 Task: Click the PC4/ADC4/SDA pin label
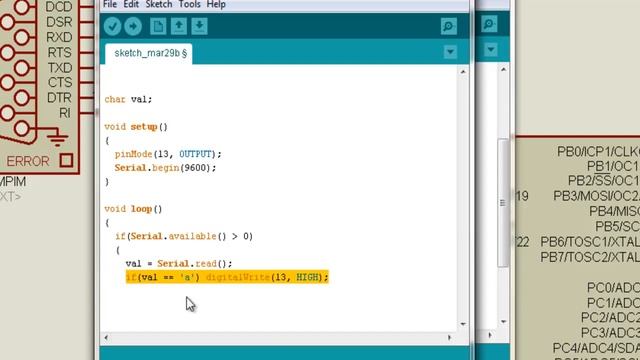[596, 348]
